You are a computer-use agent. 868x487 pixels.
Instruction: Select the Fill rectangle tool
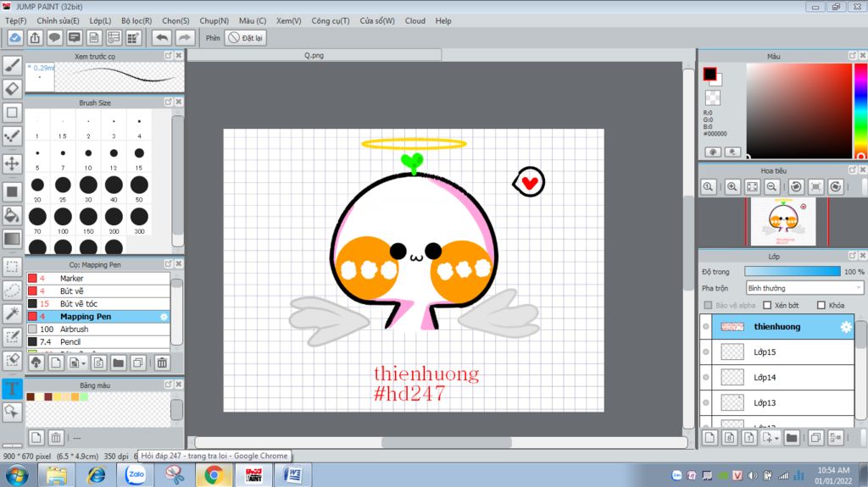12,192
